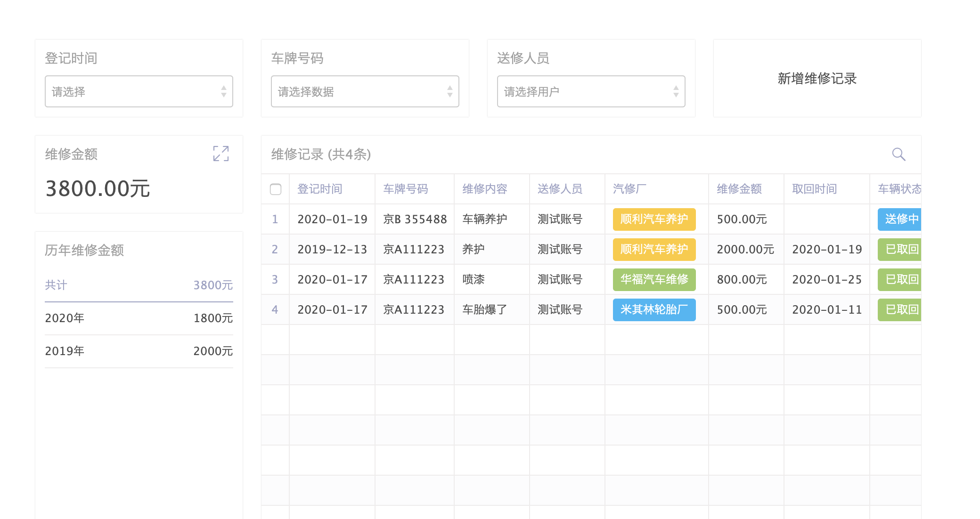Click the 维修记录 (共4条) title
This screenshot has width=980, height=519.
pos(321,154)
